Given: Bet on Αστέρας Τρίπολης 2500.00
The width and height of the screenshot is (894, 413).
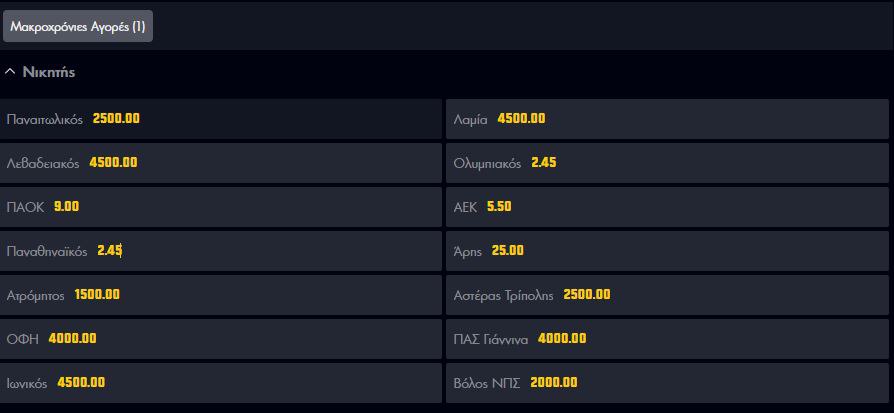Looking at the screenshot, I should pyautogui.click(x=668, y=294).
